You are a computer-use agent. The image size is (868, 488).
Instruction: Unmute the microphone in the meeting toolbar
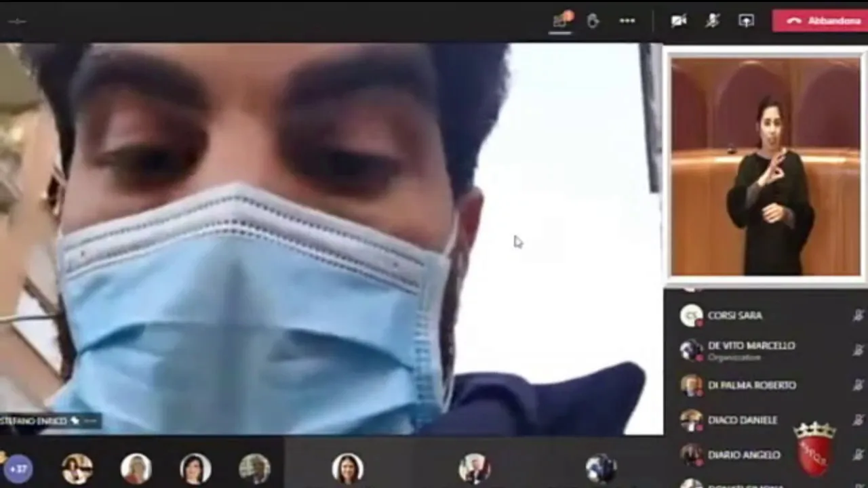[712, 21]
